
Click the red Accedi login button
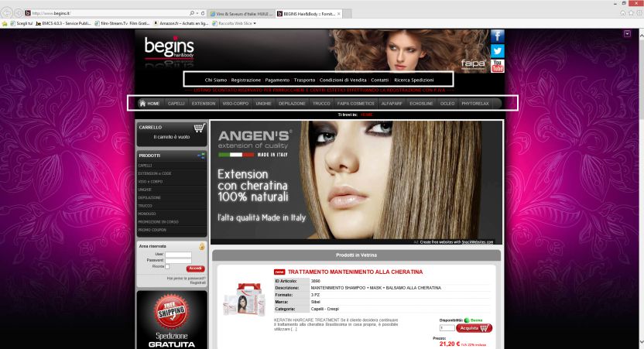tap(196, 269)
